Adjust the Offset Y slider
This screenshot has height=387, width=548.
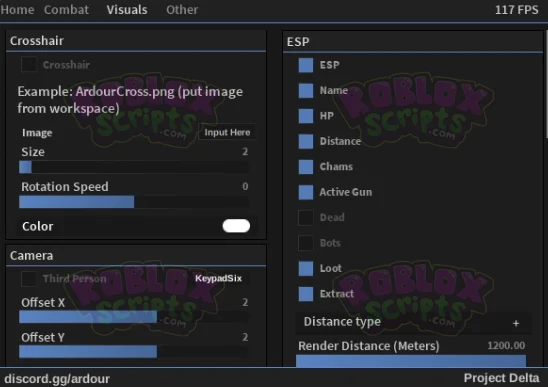134,352
